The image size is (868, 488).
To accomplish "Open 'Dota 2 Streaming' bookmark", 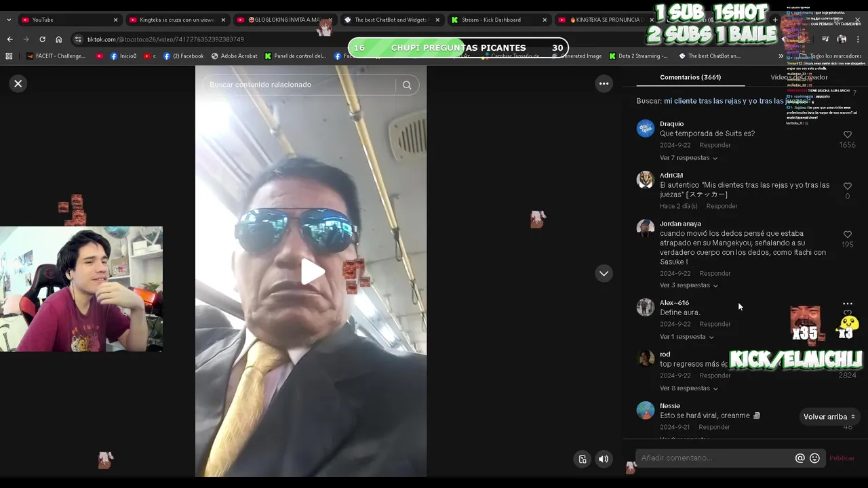I will coord(639,56).
